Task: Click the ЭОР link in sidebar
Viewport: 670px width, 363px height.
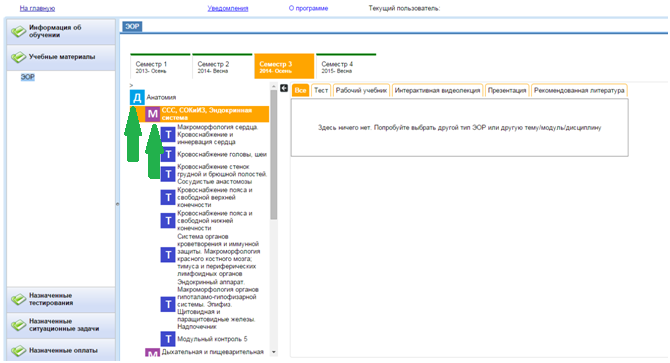Action: point(27,77)
